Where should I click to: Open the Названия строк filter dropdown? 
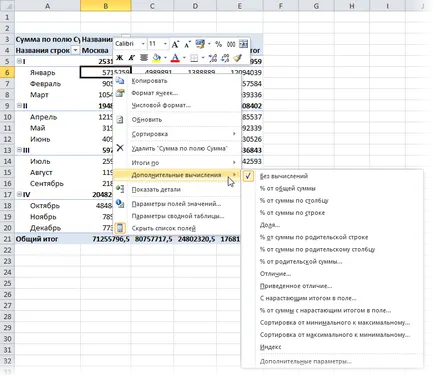point(76,50)
